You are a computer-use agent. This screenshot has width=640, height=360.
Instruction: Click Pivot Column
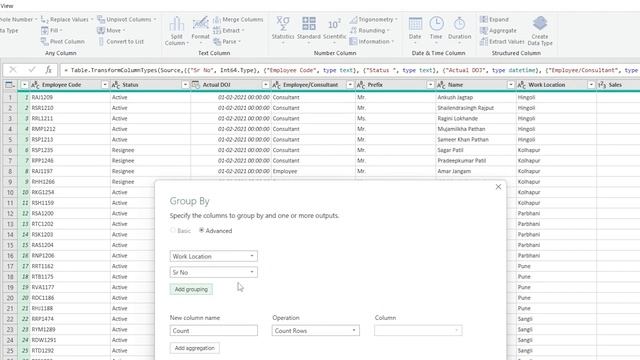(x=62, y=42)
